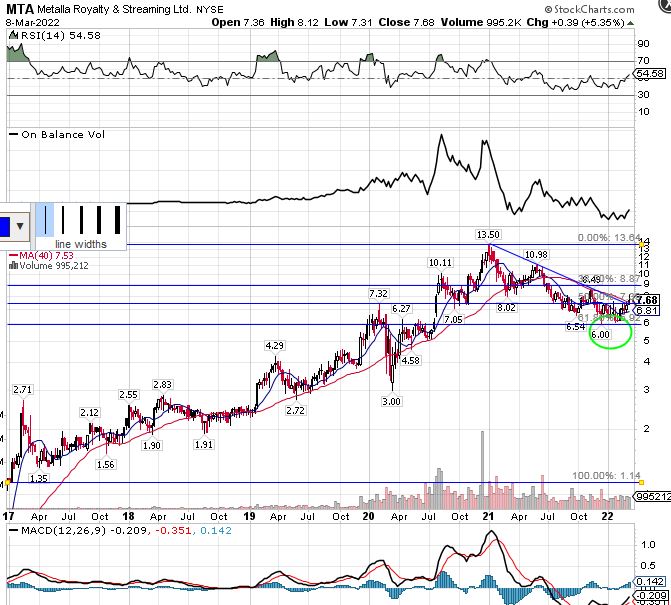This screenshot has height=605, width=671.
Task: Choose the second thinnest line width
Action: click(63, 220)
